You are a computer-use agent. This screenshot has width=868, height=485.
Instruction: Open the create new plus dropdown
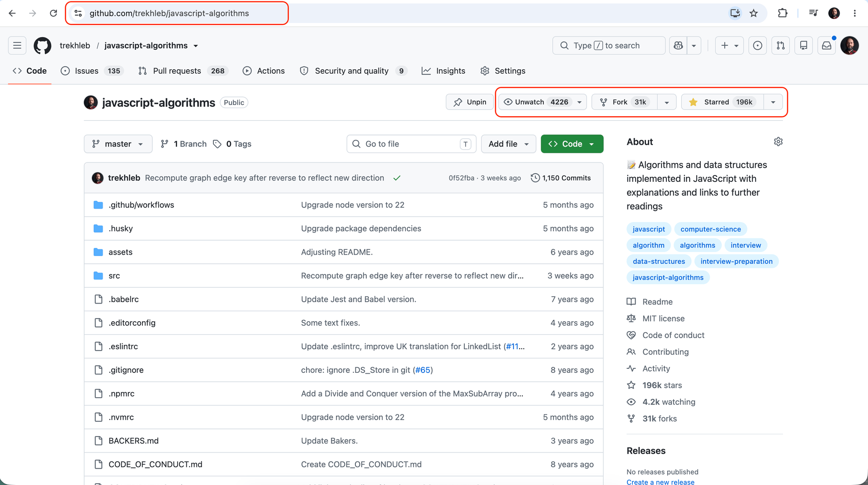point(729,45)
